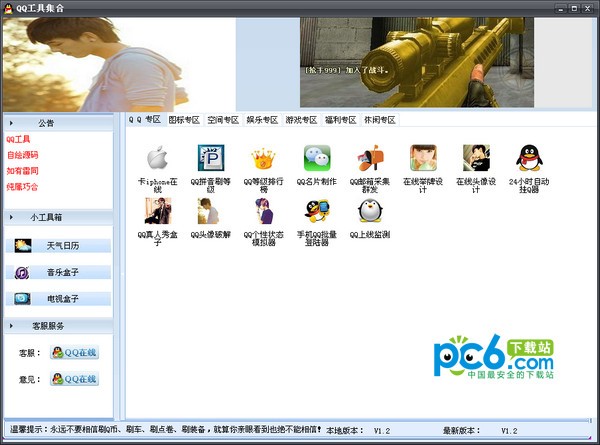Launch QQ拼音刷等级 tool icon
Screen dimensions: 600x445
tap(210, 158)
